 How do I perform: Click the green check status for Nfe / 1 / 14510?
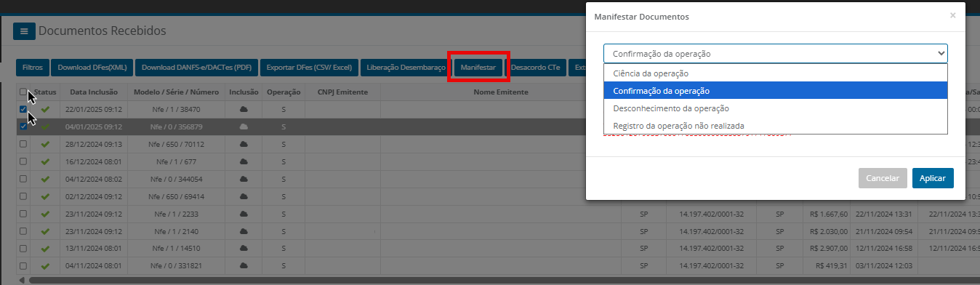pos(45,249)
